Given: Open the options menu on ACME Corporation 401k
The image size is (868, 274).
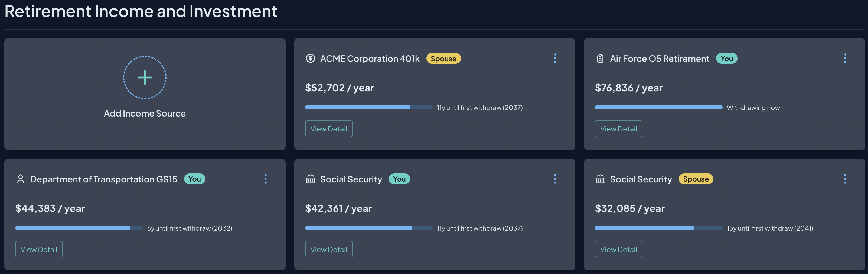Looking at the screenshot, I should pyautogui.click(x=555, y=58).
